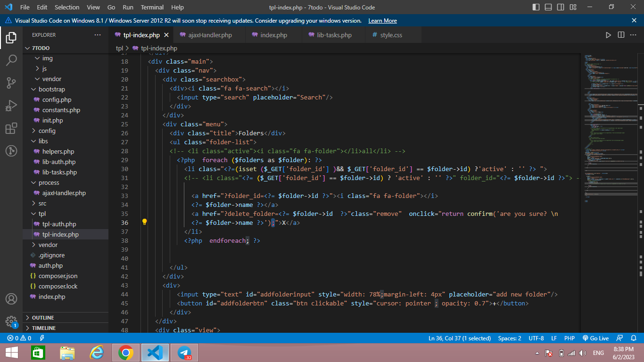Click tpl breadcrumb segment
Screen dimensions: 644x362
pos(119,48)
